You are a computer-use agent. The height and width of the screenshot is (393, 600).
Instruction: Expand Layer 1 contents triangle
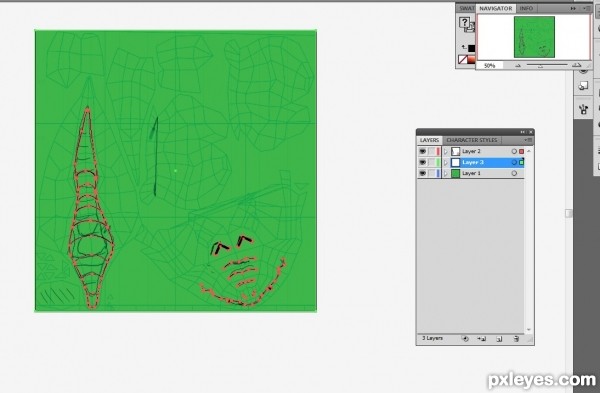point(446,173)
